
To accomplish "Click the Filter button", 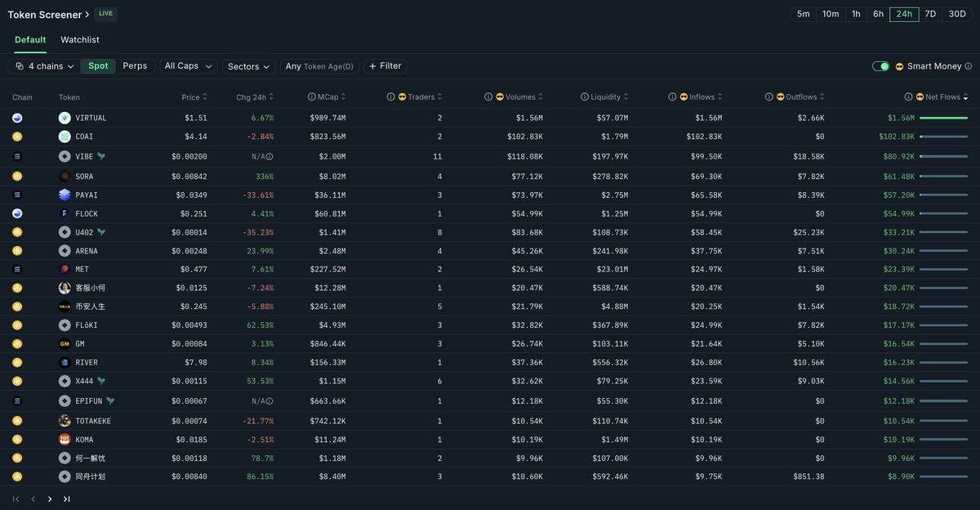I will (x=385, y=66).
